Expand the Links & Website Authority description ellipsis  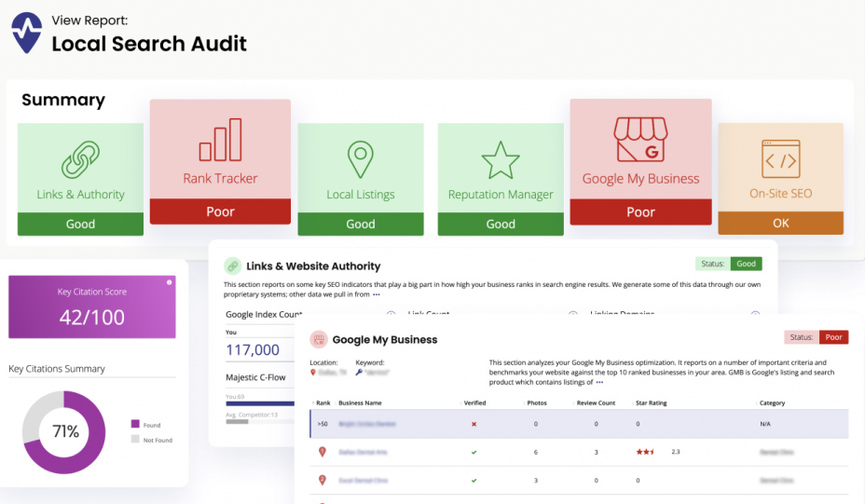376,294
